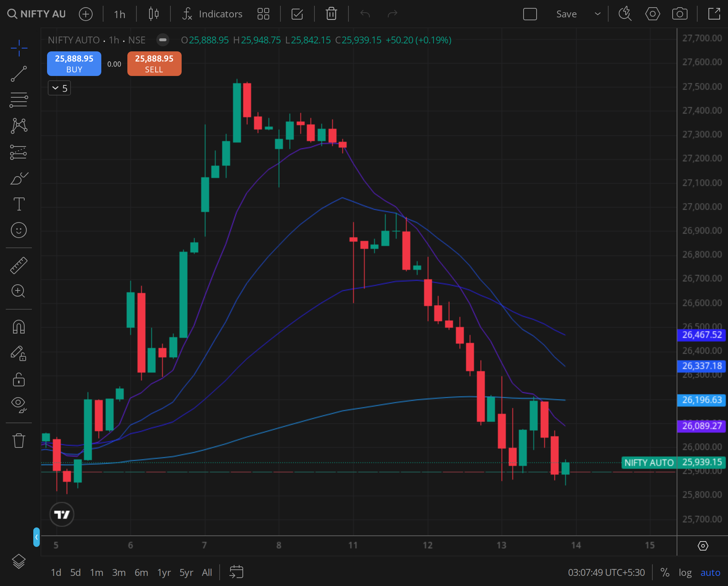728x586 pixels.
Task: Open timezone menu 03:07:49 UTC+5:30
Action: click(606, 573)
